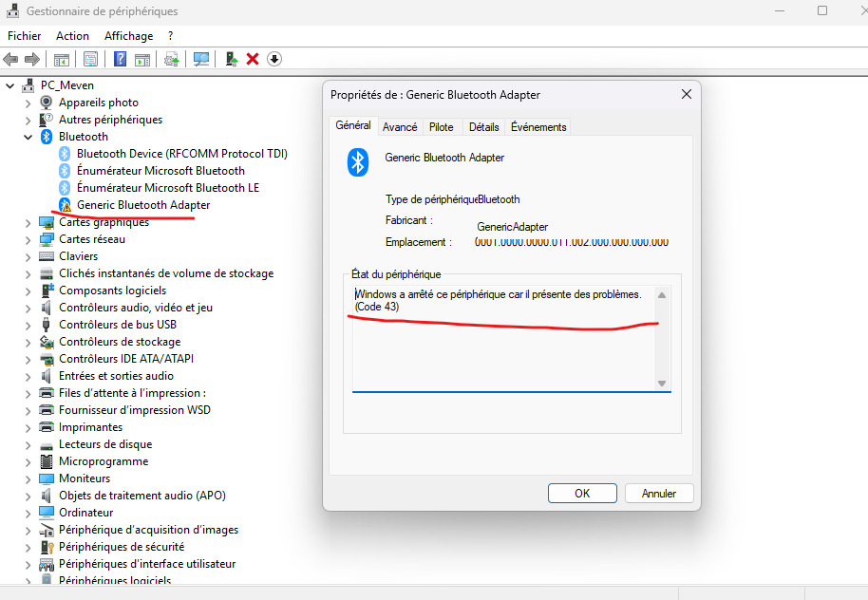Click the Forward arrow in toolbar
The image size is (868, 600).
32,59
